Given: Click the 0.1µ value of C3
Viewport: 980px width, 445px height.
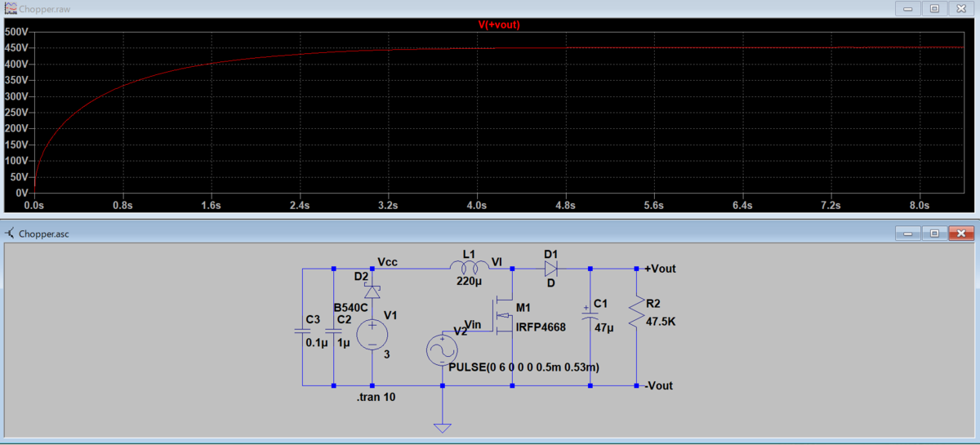Looking at the screenshot, I should [316, 343].
